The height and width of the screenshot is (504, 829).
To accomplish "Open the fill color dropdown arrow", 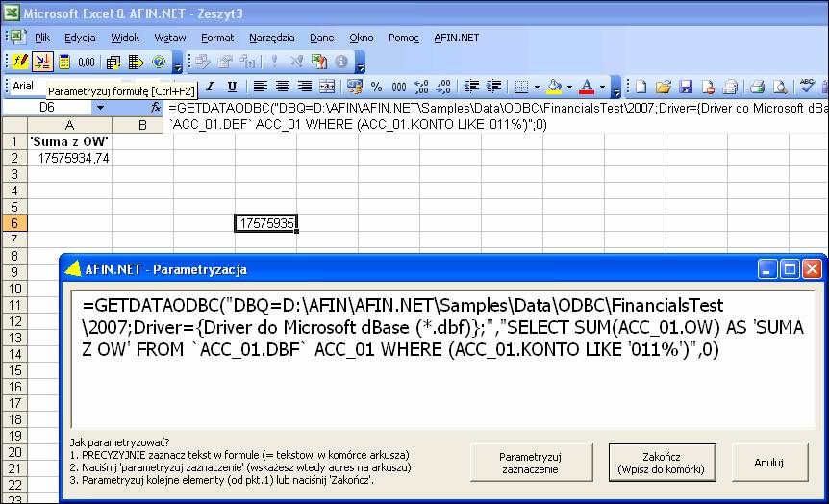I will tap(569, 87).
